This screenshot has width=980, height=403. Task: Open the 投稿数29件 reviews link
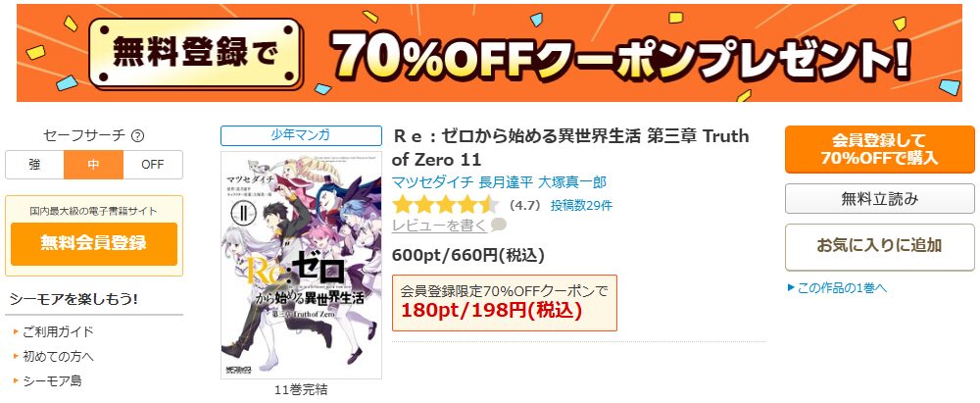(581, 205)
